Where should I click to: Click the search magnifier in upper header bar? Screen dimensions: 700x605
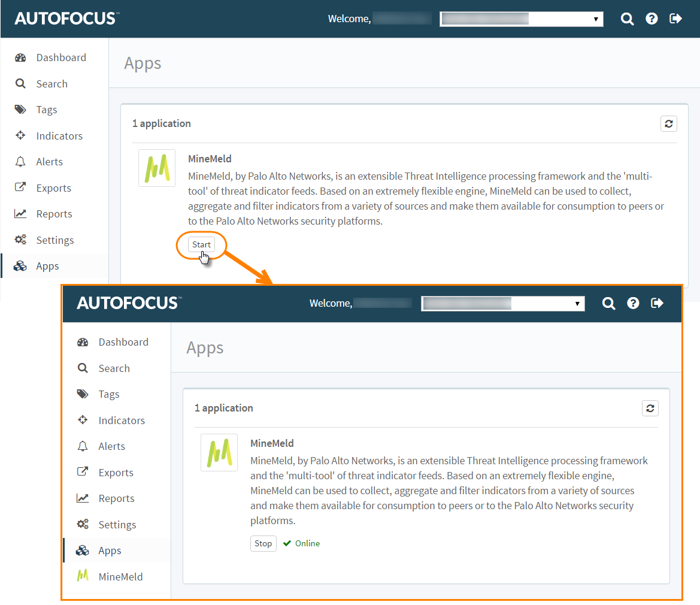[x=627, y=19]
